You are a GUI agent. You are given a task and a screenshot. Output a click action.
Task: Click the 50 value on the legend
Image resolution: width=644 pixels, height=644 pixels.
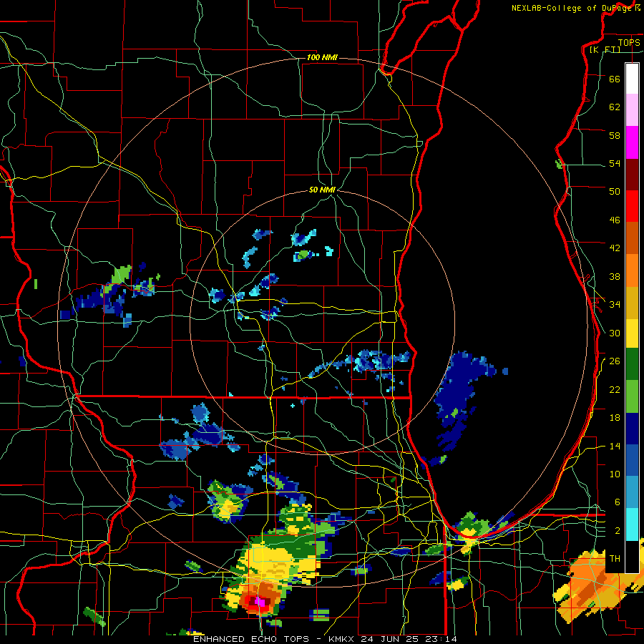pyautogui.click(x=615, y=192)
